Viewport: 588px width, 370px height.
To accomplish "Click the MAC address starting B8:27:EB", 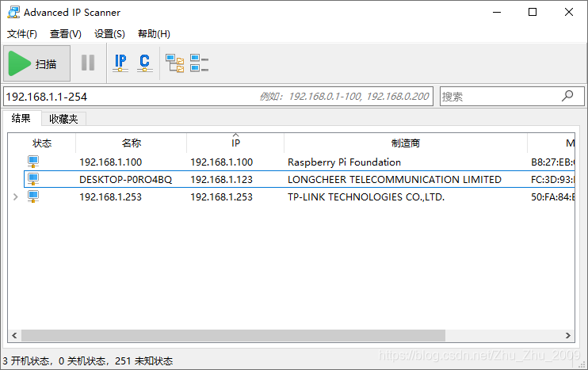I will coord(552,162).
